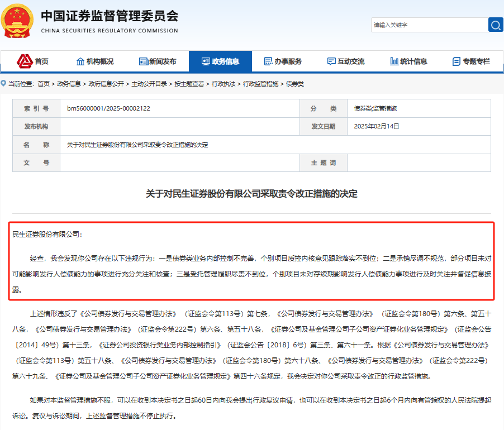Click the blue search magnifier button
504x430 pixels.
click(x=496, y=25)
